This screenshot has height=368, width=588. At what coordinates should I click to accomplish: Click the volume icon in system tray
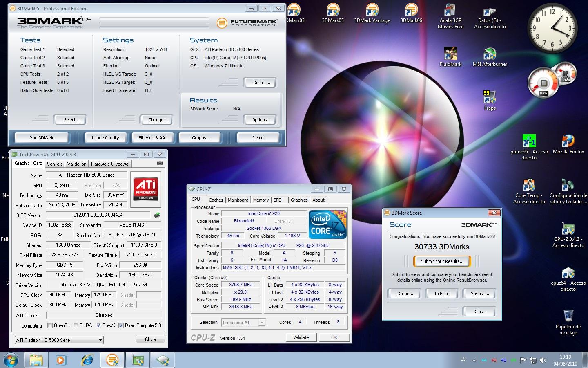[x=543, y=360]
